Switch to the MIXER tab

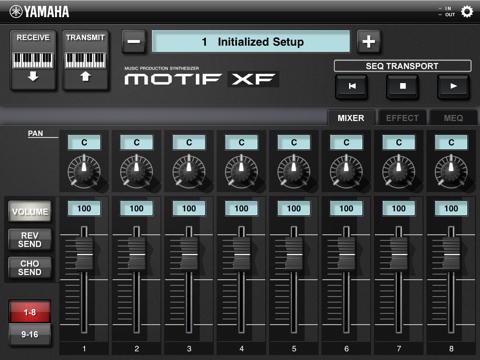pyautogui.click(x=351, y=118)
